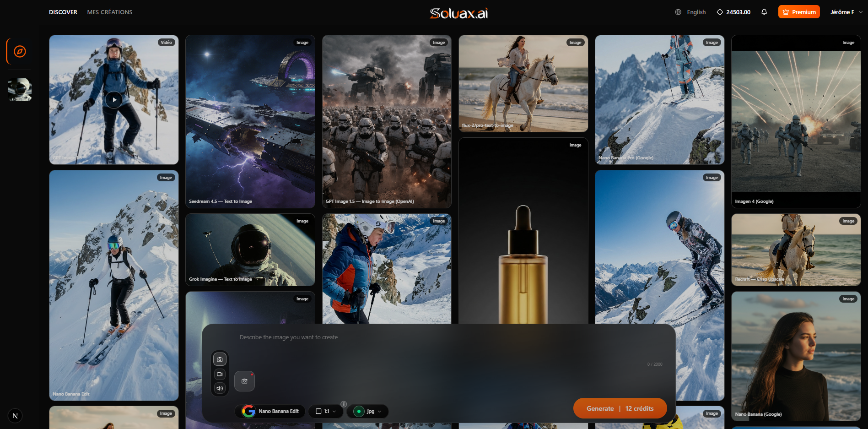
Task: Click the globe language icon
Action: (678, 12)
